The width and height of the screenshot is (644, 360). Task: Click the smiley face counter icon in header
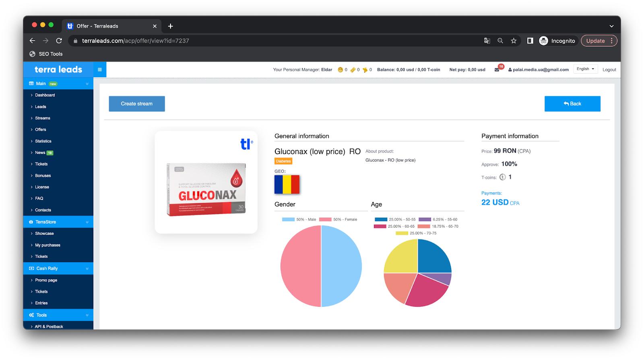(x=340, y=70)
